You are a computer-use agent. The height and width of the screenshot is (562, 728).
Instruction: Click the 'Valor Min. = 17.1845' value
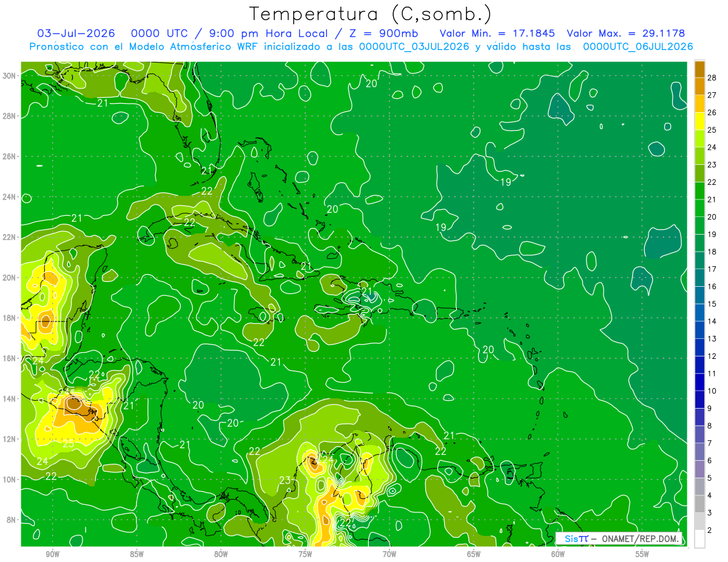[497, 33]
